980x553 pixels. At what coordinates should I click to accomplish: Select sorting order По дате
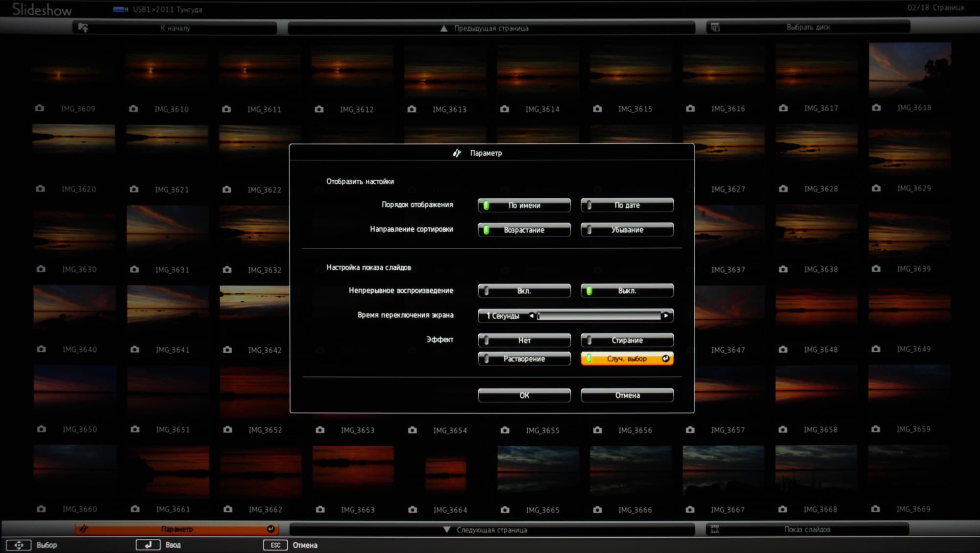pyautogui.click(x=627, y=205)
